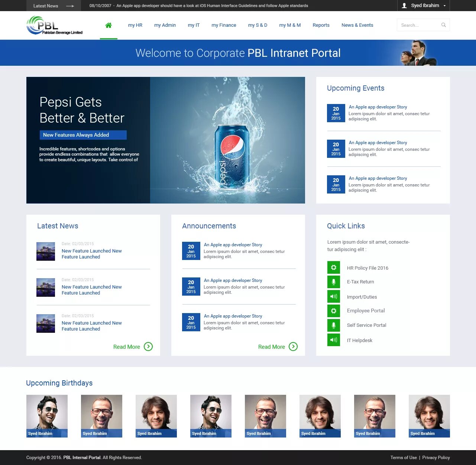Go to the Reports menu item
Image resolution: width=476 pixels, height=465 pixels.
point(321,25)
